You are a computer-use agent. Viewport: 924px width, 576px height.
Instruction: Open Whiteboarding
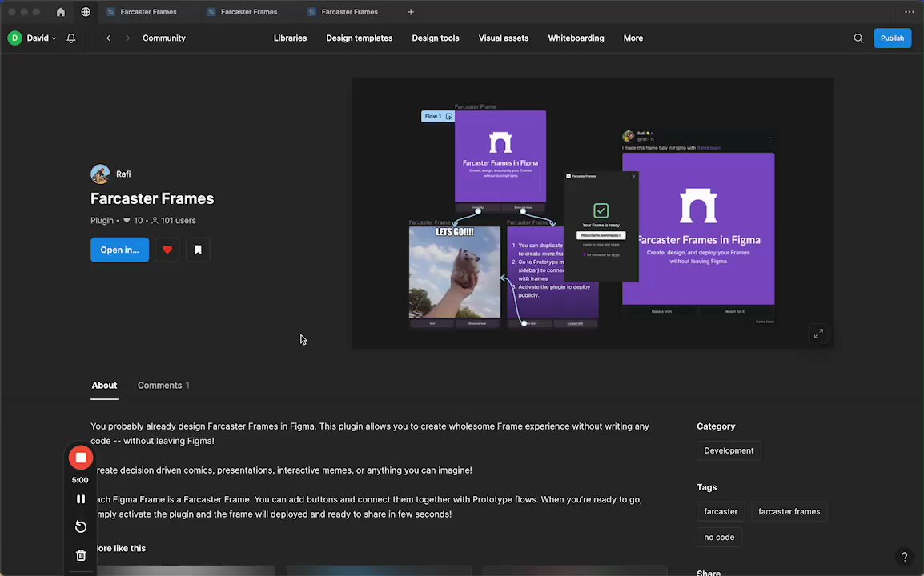576,38
